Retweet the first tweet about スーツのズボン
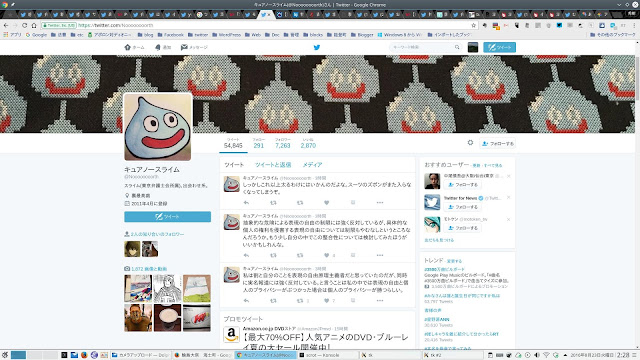The height and width of the screenshot is (360, 640). tap(273, 203)
